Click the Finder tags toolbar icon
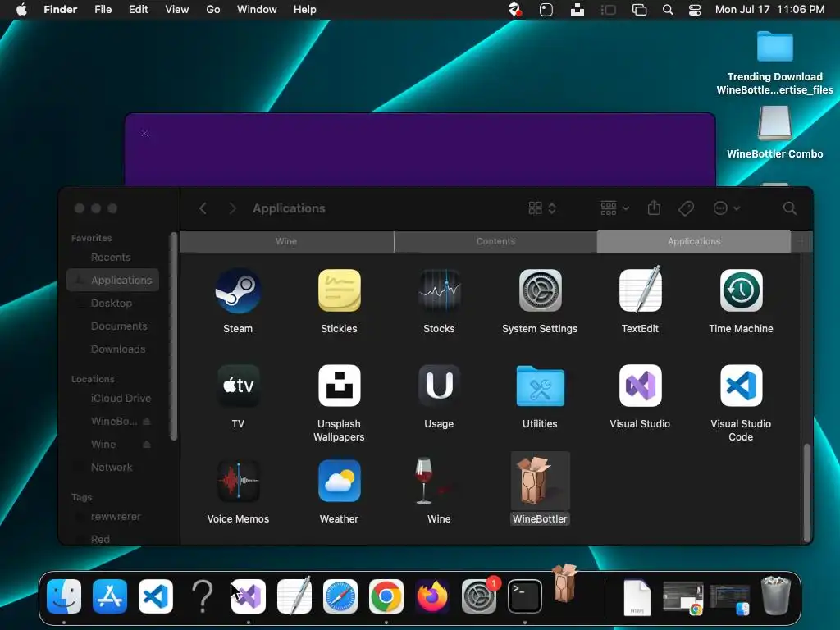Image resolution: width=840 pixels, height=630 pixels. pos(687,208)
